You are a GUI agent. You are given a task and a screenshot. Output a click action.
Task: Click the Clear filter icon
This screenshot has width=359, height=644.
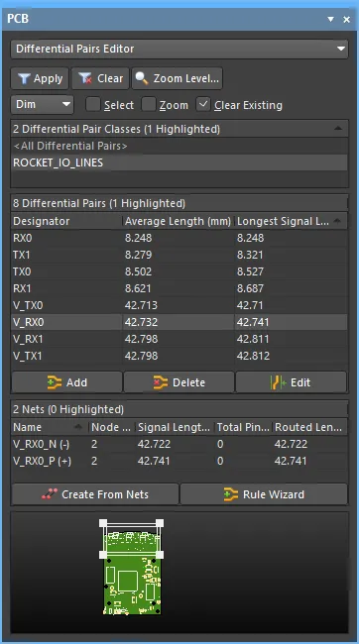85,79
